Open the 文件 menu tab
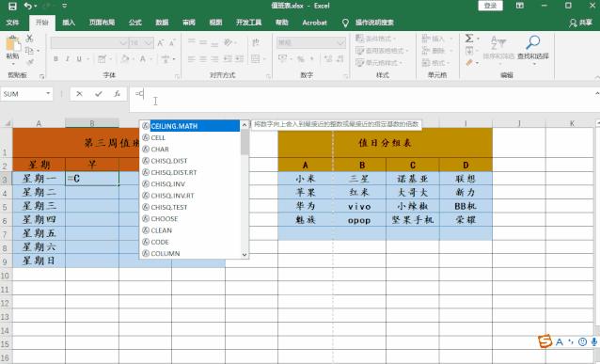Screen dimensions: 600x364 12,23
